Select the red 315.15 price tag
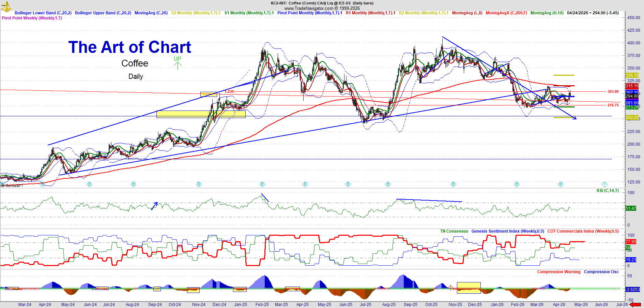The image size is (644, 308). tap(632, 86)
